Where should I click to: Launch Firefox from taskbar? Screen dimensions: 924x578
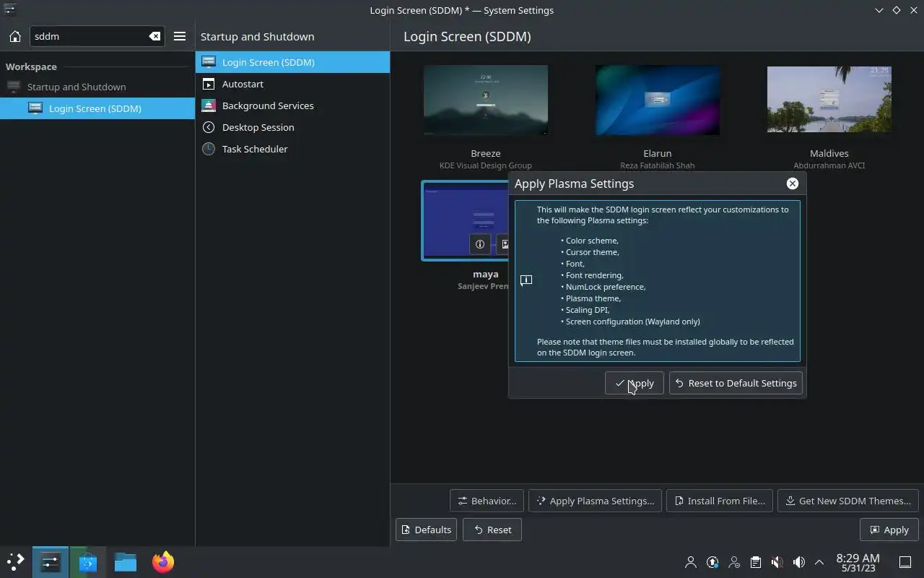[x=163, y=561]
